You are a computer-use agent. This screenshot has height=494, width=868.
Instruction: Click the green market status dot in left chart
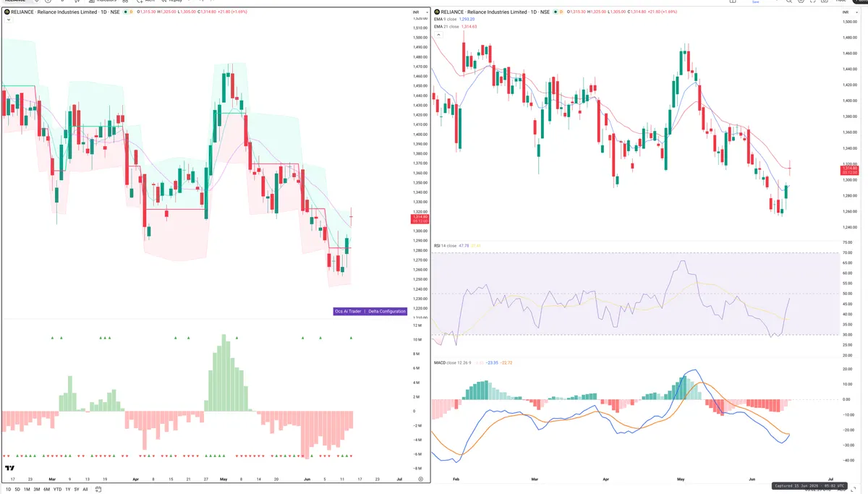point(125,12)
